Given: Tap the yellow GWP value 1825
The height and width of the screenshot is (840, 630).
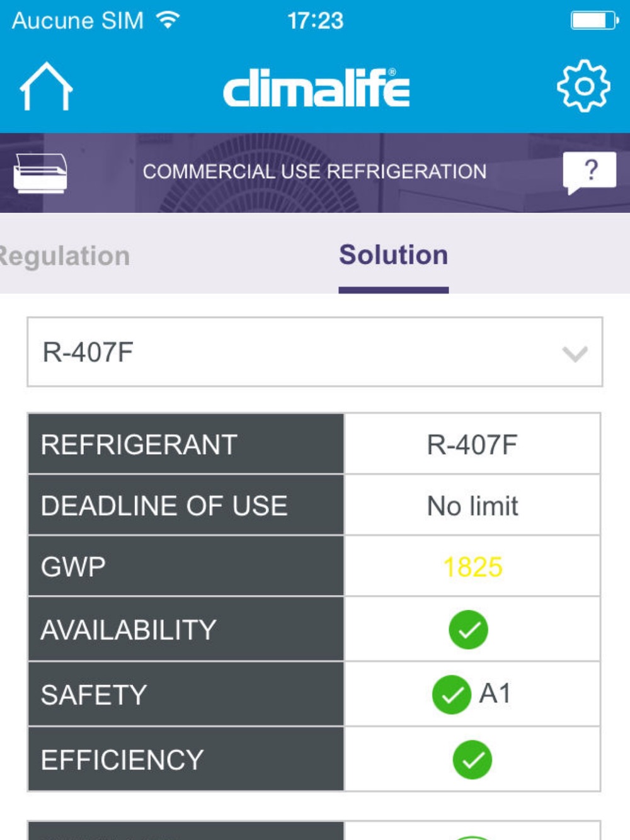Looking at the screenshot, I should point(472,567).
